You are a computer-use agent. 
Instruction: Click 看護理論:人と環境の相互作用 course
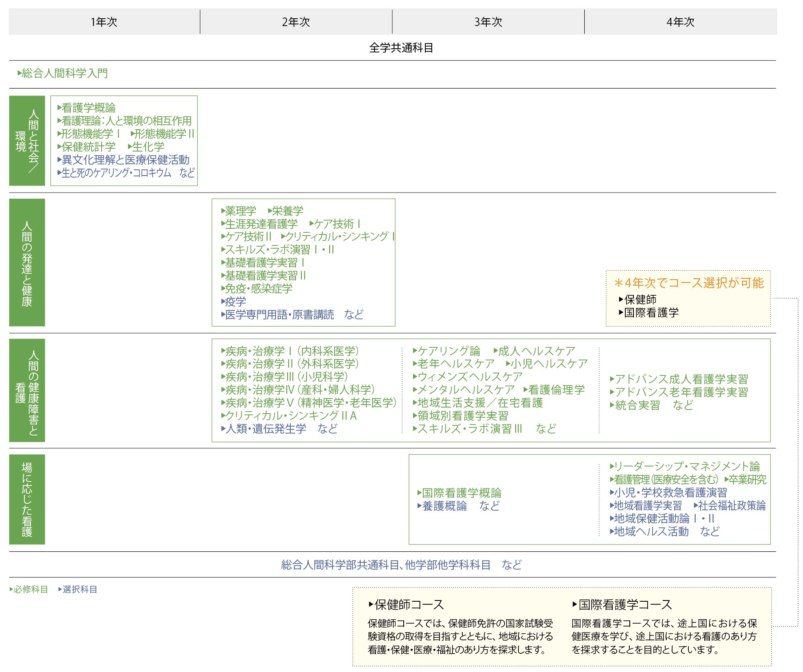[x=124, y=121]
